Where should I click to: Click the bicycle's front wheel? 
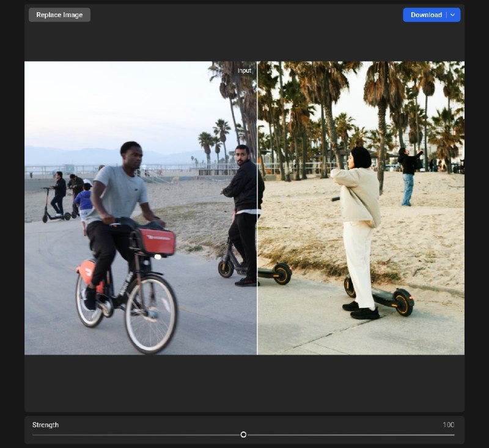tap(150, 314)
